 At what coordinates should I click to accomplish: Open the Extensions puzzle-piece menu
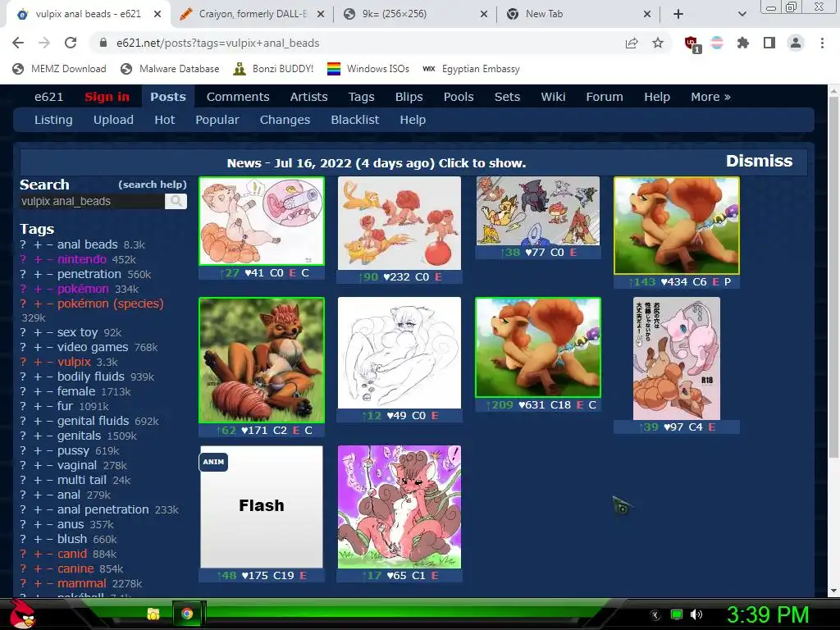(x=743, y=43)
